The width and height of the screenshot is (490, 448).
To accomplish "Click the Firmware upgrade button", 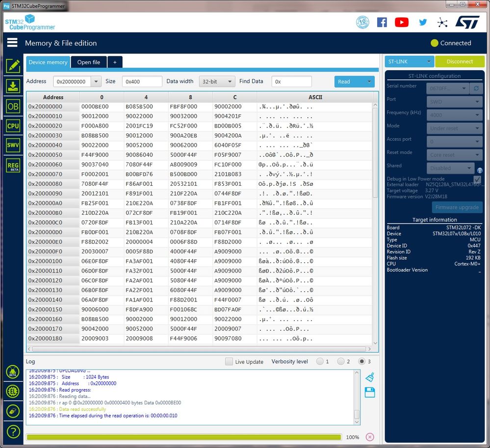I will tap(457, 207).
